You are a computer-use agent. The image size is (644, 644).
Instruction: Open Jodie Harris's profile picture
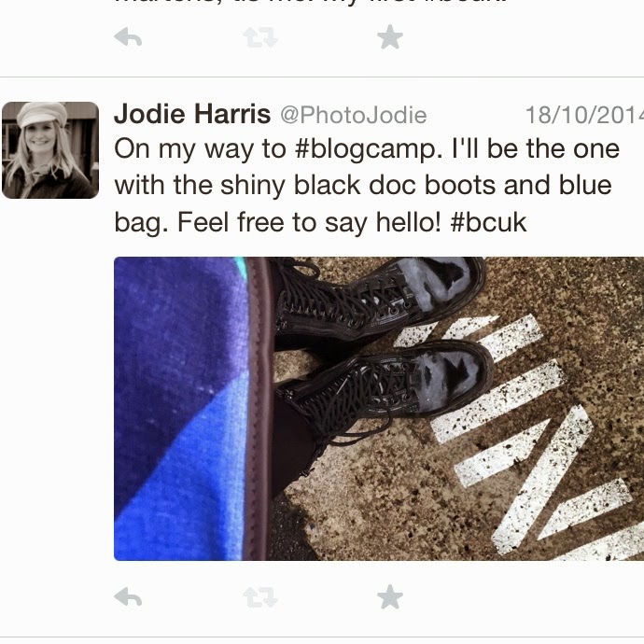coord(50,150)
